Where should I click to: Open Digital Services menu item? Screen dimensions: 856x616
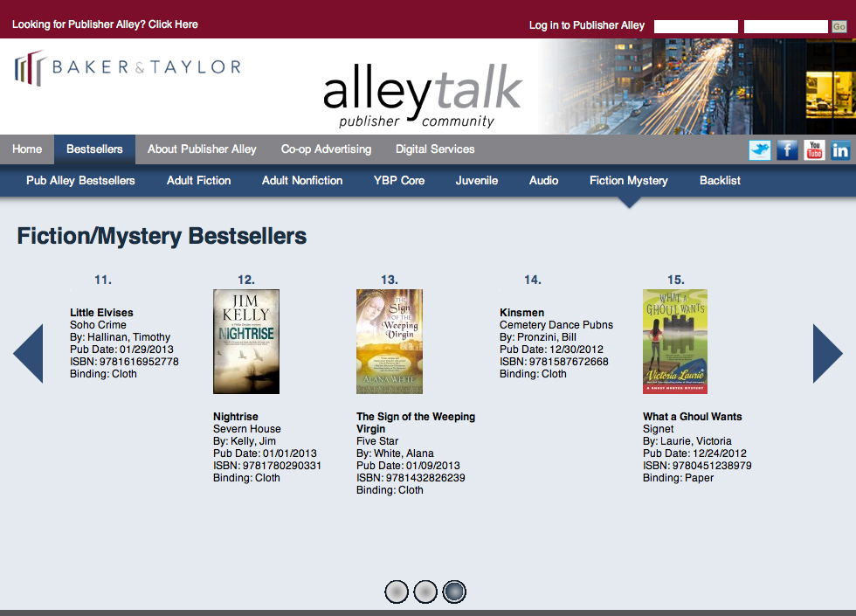coord(435,149)
